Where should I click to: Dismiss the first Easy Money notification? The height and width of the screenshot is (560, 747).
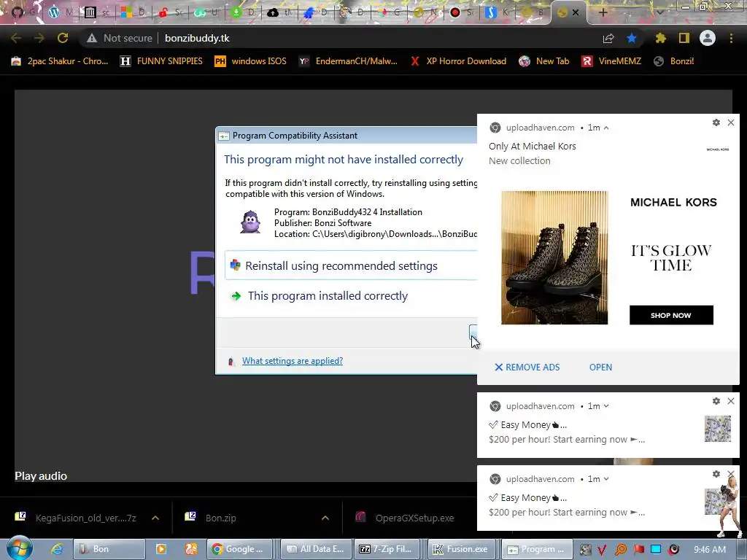731,401
